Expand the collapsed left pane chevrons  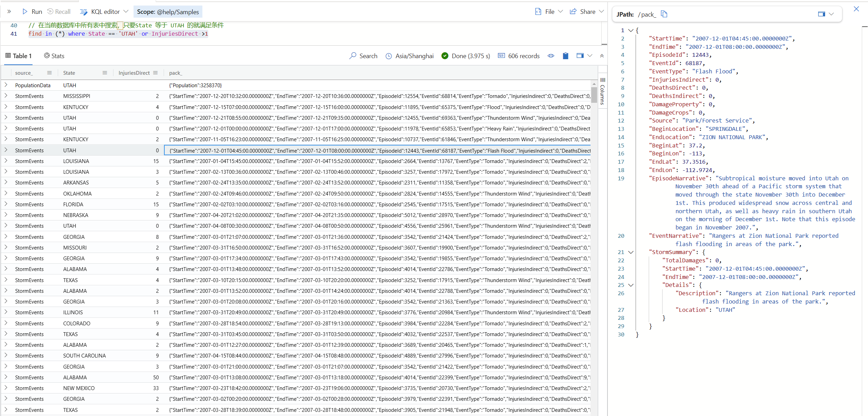[9, 12]
